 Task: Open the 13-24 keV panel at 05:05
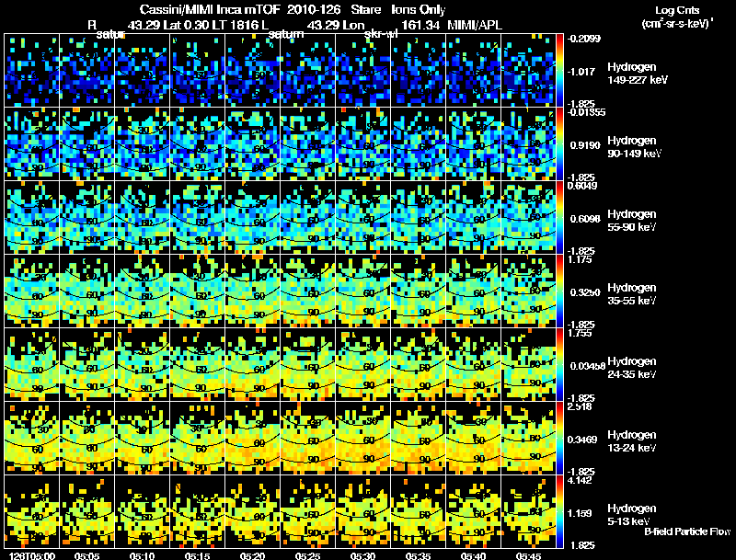click(86, 439)
